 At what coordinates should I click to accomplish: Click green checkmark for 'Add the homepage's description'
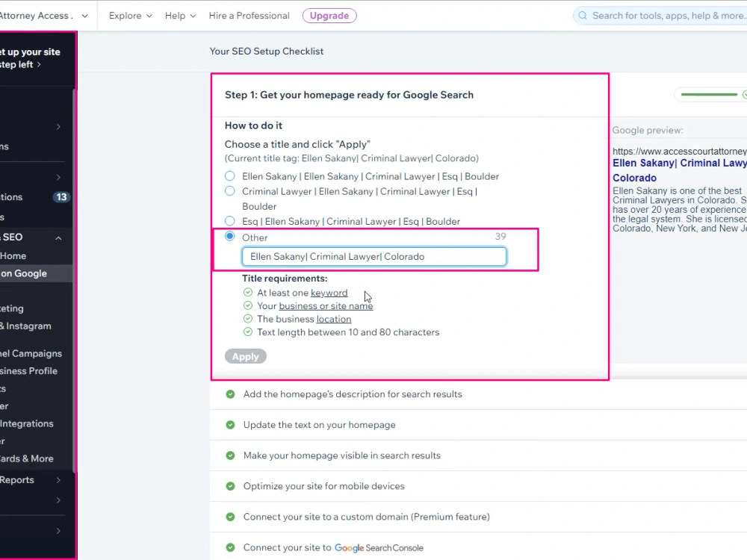pyautogui.click(x=230, y=394)
